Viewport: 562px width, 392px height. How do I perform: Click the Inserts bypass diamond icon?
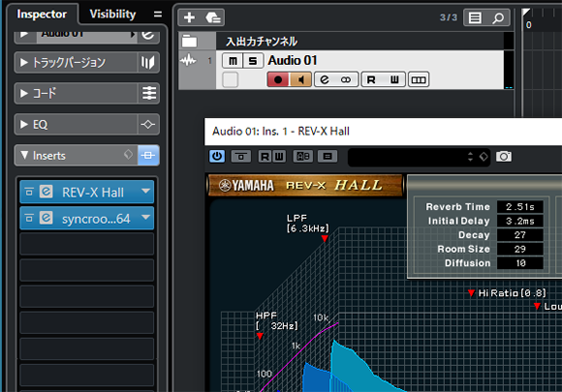(x=128, y=155)
